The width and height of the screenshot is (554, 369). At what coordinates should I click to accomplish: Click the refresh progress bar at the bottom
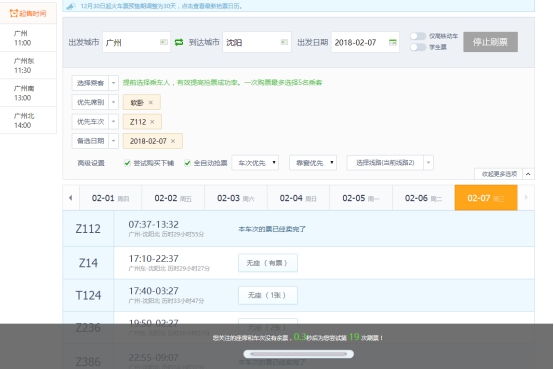coord(299,354)
